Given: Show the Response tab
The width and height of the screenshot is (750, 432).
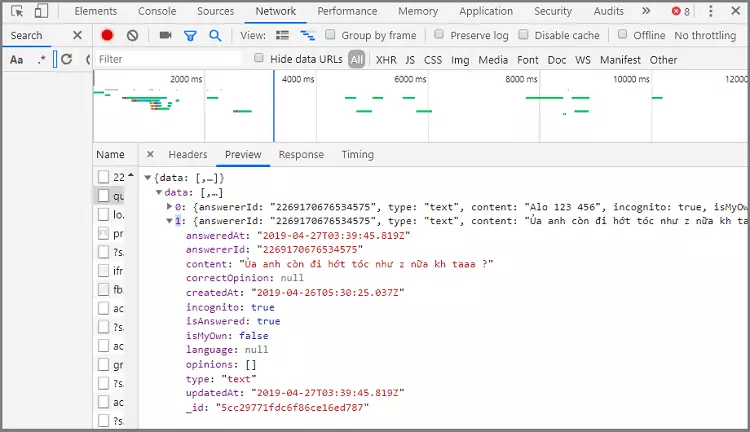Looking at the screenshot, I should tap(301, 155).
